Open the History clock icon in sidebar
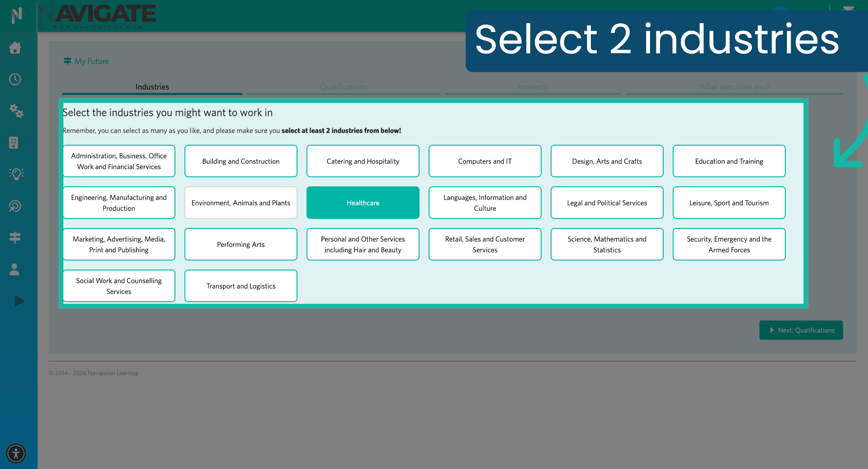 click(x=16, y=80)
